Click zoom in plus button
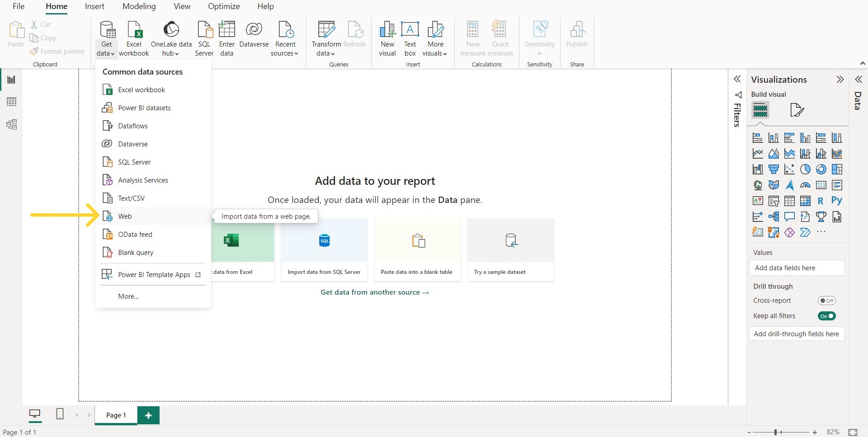Viewport: 868px width, 437px height. [x=815, y=432]
